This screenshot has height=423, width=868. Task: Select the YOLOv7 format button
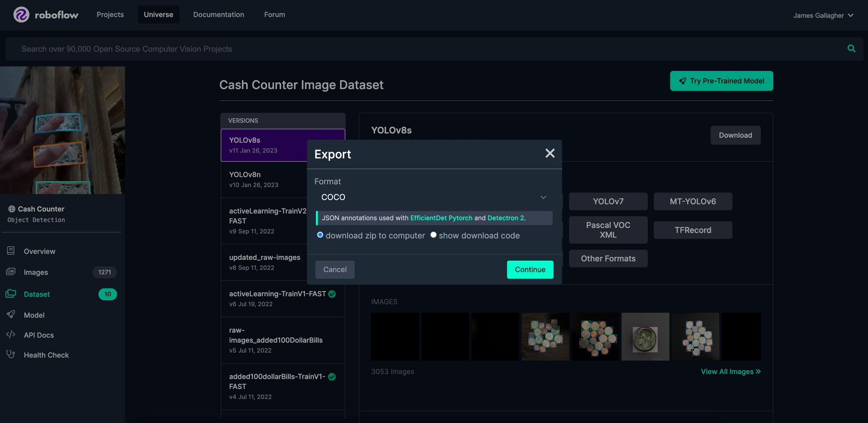pos(608,202)
